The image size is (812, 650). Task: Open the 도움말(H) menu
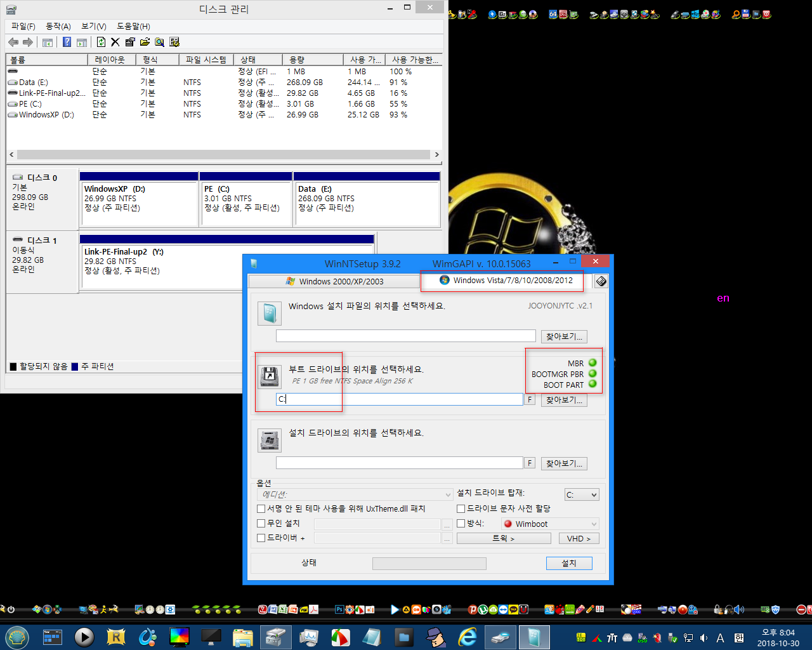click(133, 26)
